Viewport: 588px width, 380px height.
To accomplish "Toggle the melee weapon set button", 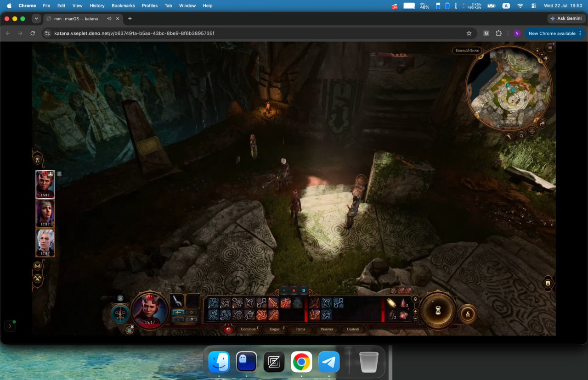I will [x=177, y=313].
